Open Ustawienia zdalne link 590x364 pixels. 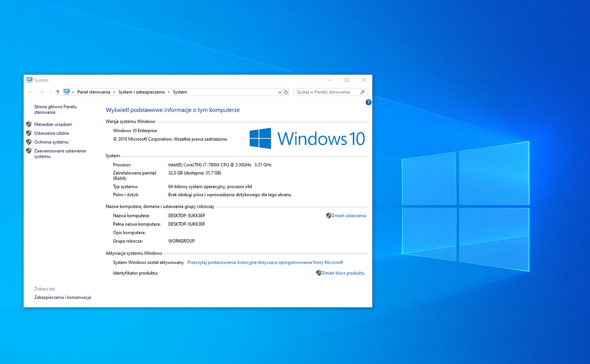tap(51, 133)
